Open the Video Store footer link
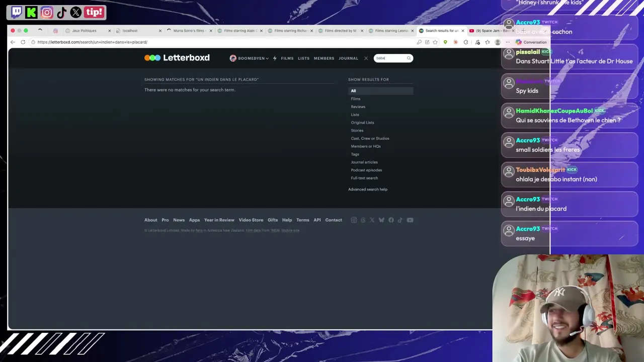Screen dimensions: 644x362 tap(251, 220)
